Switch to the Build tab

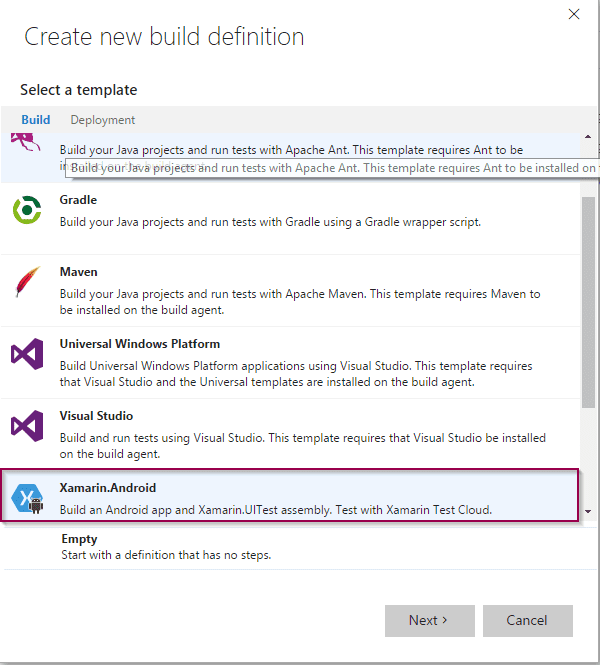pyautogui.click(x=36, y=120)
